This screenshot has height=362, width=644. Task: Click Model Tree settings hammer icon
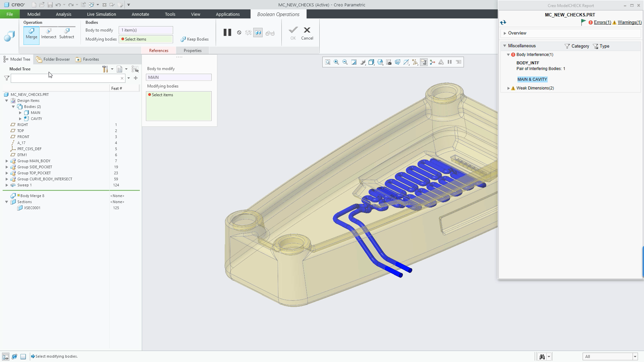[x=105, y=69]
